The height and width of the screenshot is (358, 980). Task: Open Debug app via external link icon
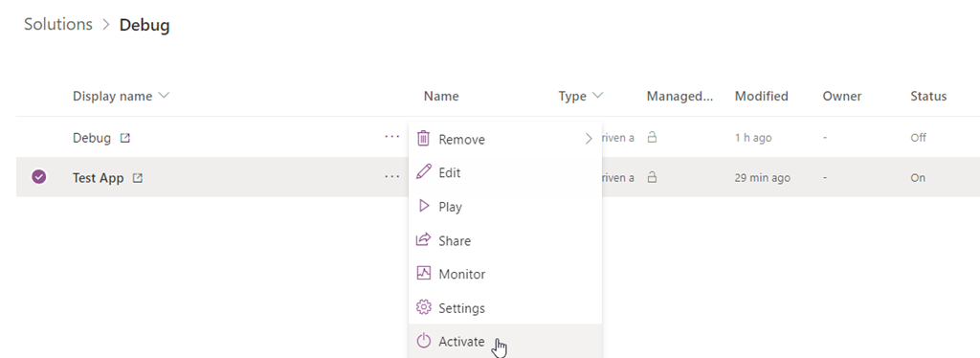(x=125, y=138)
